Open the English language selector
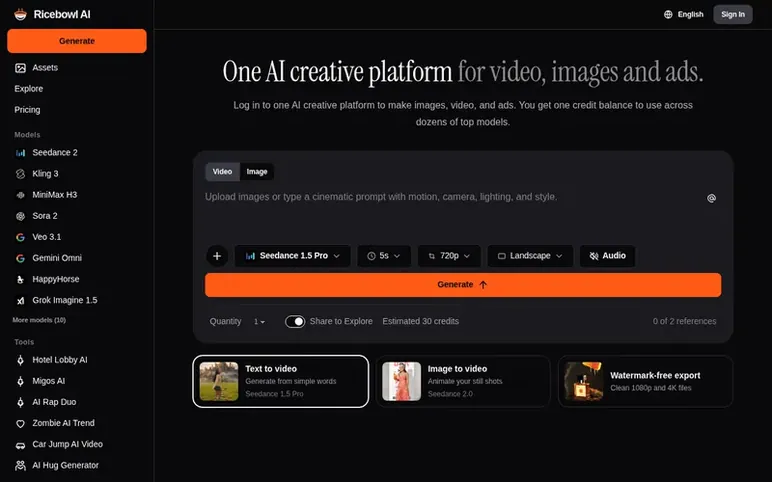The image size is (772, 482). tap(684, 14)
